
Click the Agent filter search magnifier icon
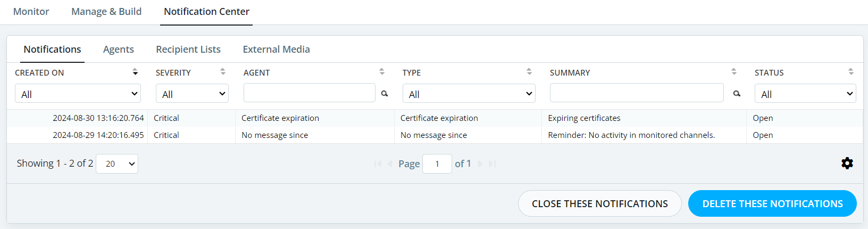pos(385,94)
